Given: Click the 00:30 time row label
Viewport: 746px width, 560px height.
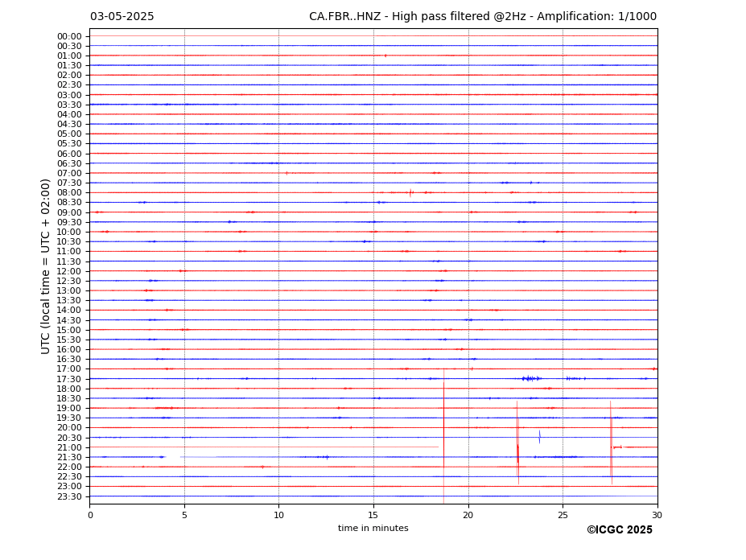Looking at the screenshot, I should (x=69, y=46).
